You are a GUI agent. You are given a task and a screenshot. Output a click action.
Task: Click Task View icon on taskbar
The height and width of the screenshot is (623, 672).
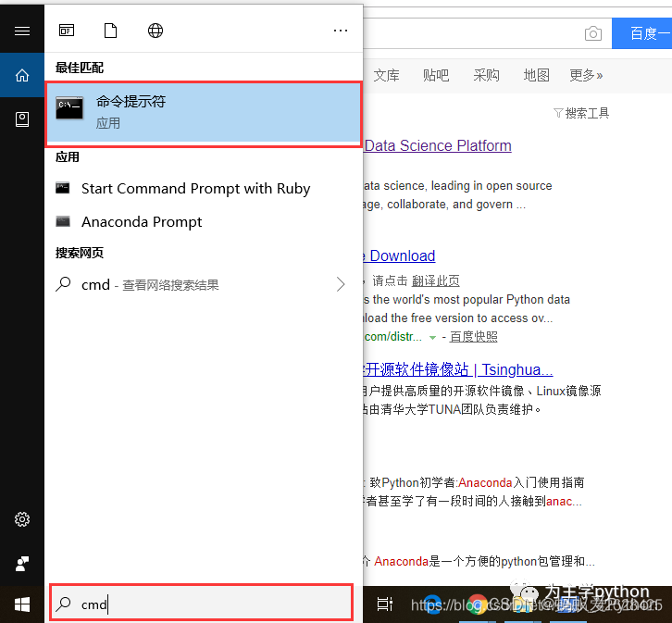tap(384, 604)
